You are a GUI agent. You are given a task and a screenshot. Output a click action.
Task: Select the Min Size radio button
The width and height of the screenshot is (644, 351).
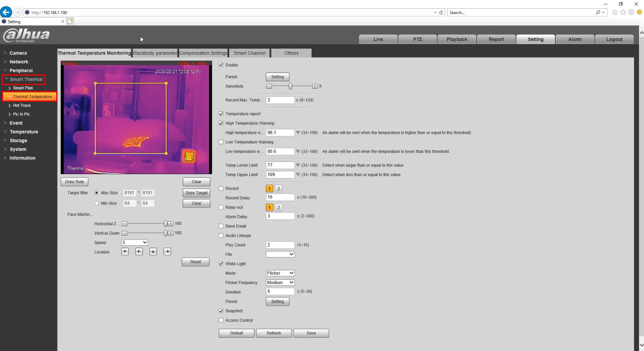pyautogui.click(x=97, y=203)
